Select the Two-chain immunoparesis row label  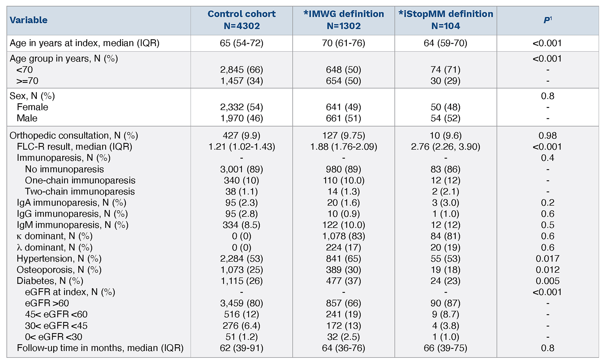click(80, 192)
